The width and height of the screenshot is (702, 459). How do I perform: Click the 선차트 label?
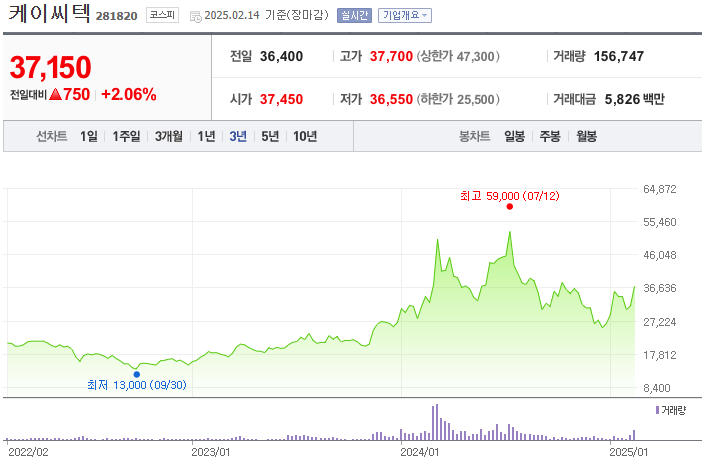pyautogui.click(x=51, y=136)
